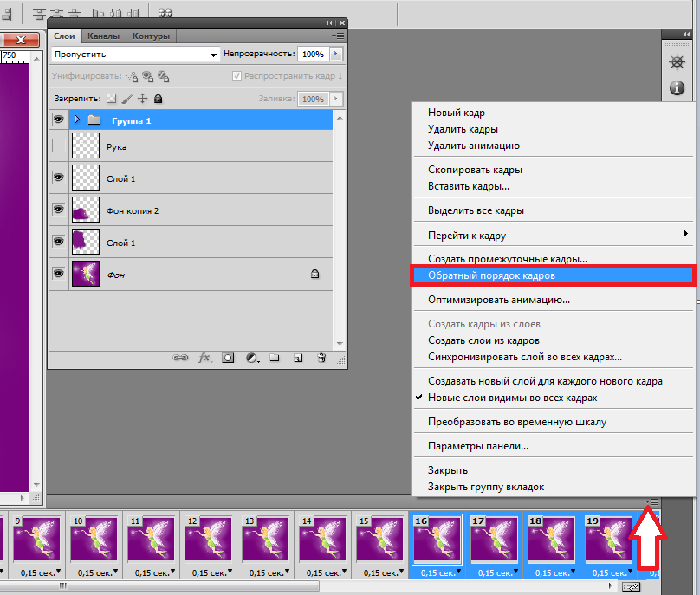Lock all layer attributes
This screenshot has width=700, height=595.
(158, 99)
